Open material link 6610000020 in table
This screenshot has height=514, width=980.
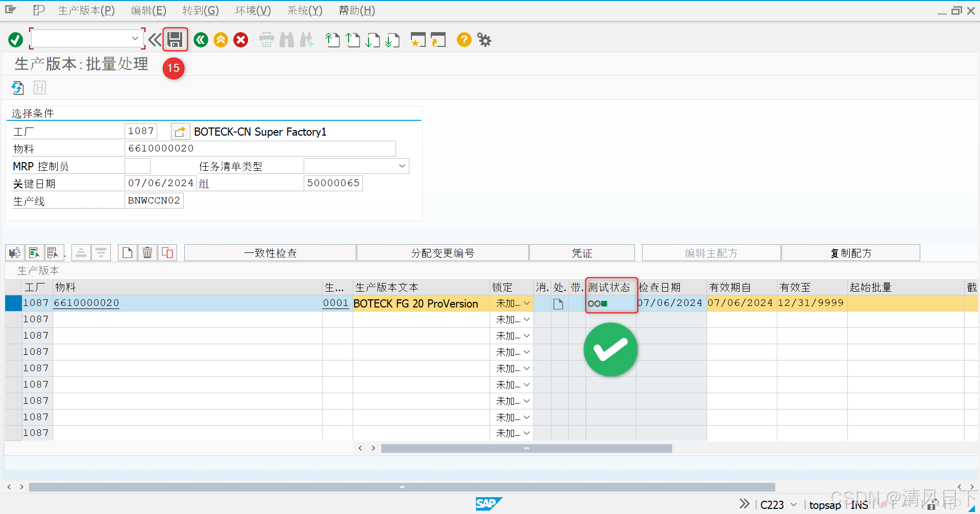(86, 303)
